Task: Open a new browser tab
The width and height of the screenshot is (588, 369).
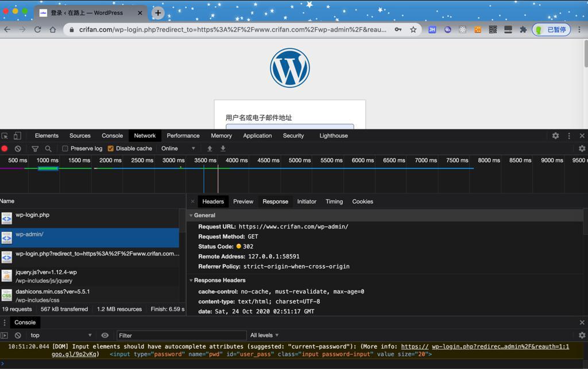Action: (158, 13)
